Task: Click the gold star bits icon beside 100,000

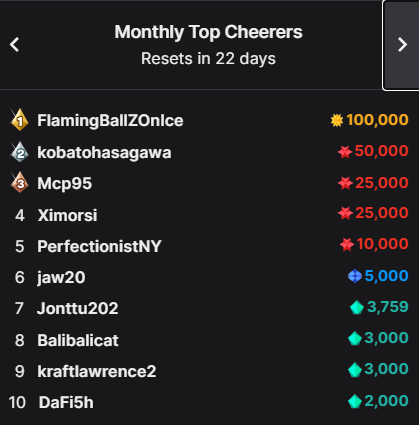Action: [337, 120]
